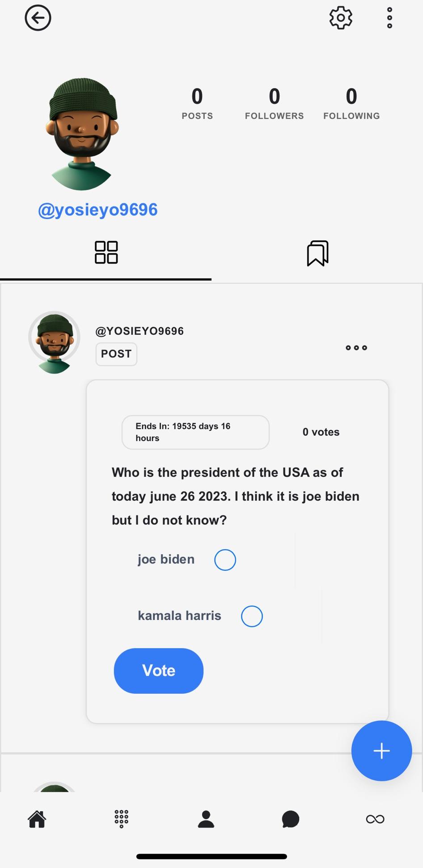
Task: Select the kamala harris radio option
Action: 252,616
